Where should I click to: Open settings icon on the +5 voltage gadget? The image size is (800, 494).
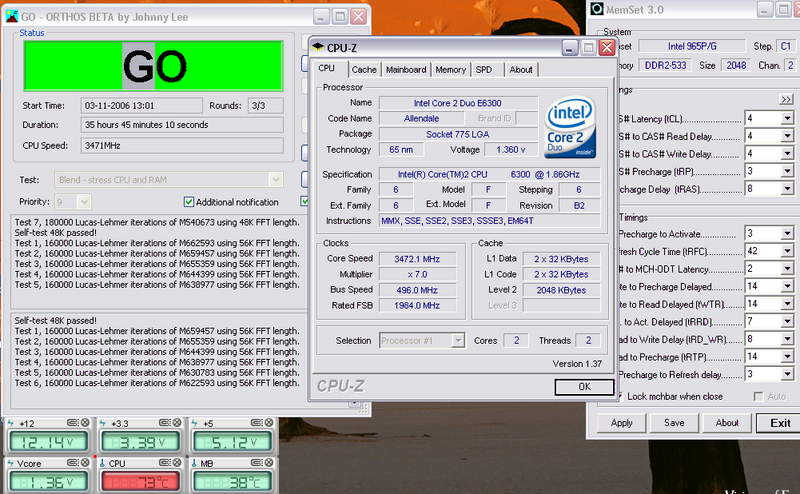tap(257, 423)
